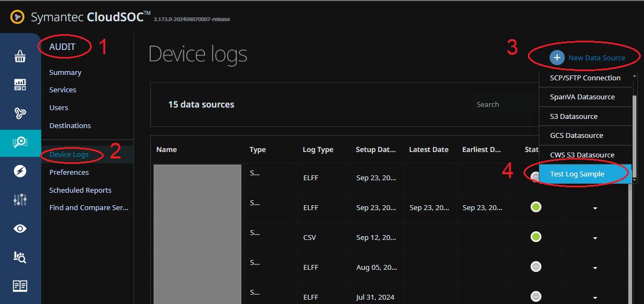Open the Store basket icon in sidebar
644x304 pixels.
click(20, 56)
